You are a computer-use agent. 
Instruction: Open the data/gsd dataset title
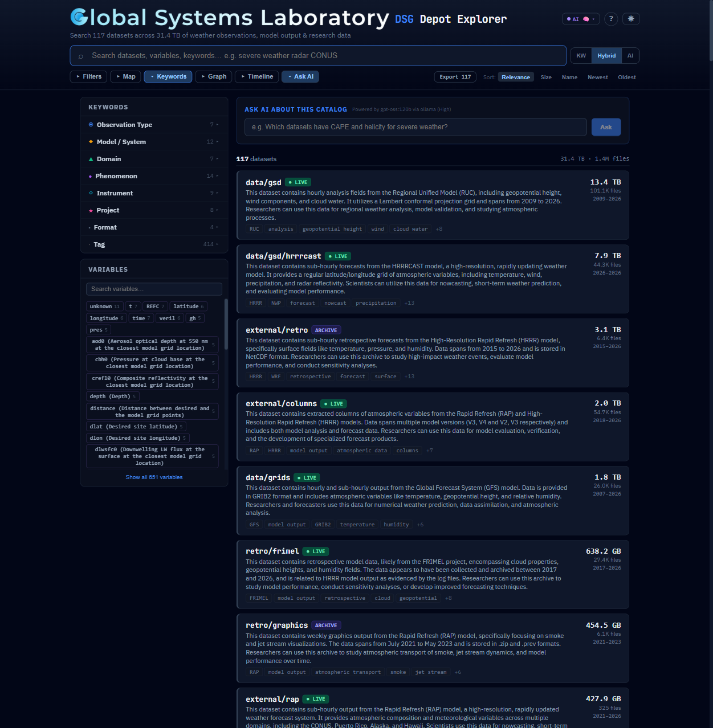pyautogui.click(x=263, y=182)
